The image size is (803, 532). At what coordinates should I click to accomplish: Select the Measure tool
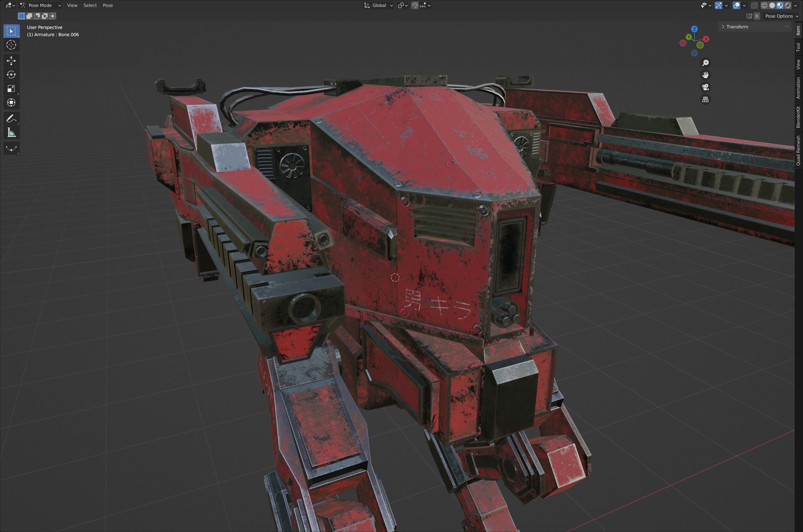11,133
